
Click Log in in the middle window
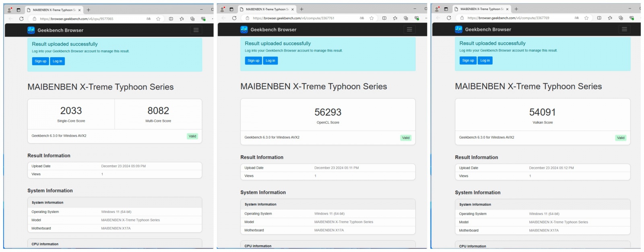coord(270,60)
